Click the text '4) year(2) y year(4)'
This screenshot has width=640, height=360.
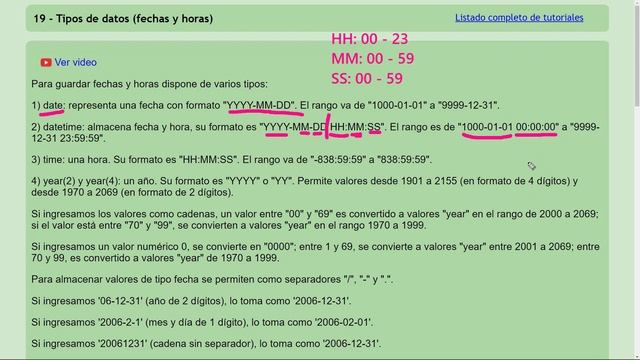[x=76, y=181]
